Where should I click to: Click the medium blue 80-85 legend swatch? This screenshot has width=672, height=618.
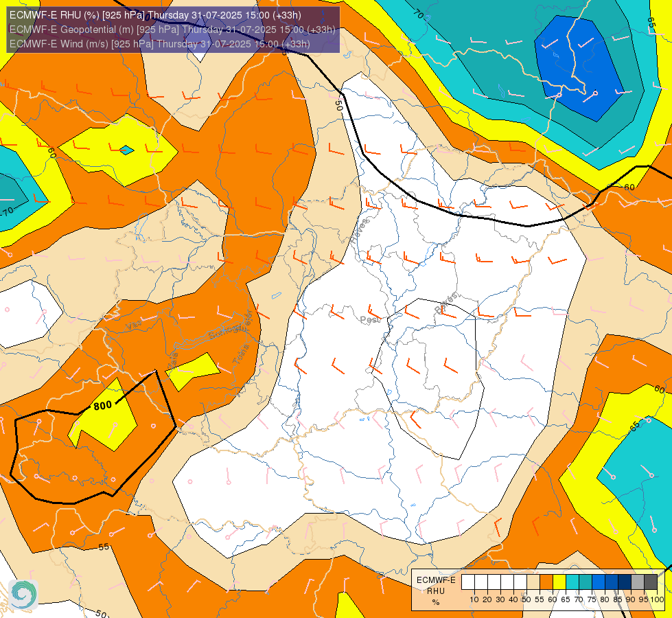[x=612, y=582]
